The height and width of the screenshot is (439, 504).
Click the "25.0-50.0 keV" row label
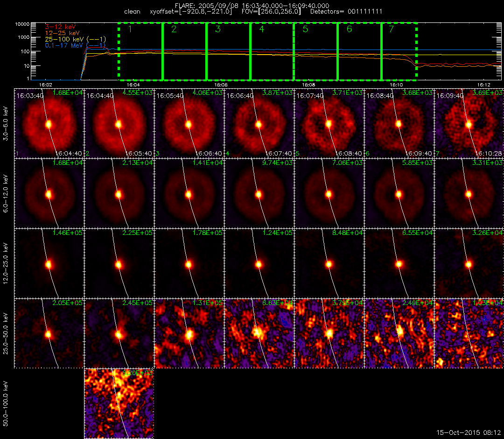coord(6,334)
